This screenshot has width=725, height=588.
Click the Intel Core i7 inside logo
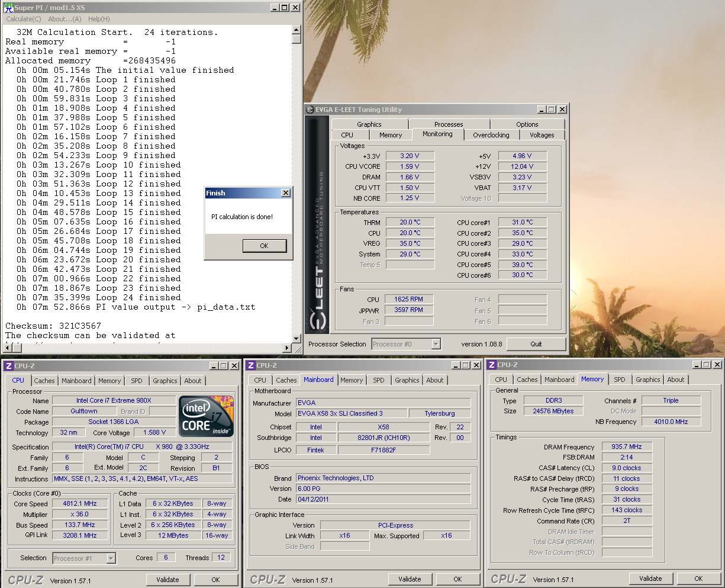tap(207, 416)
